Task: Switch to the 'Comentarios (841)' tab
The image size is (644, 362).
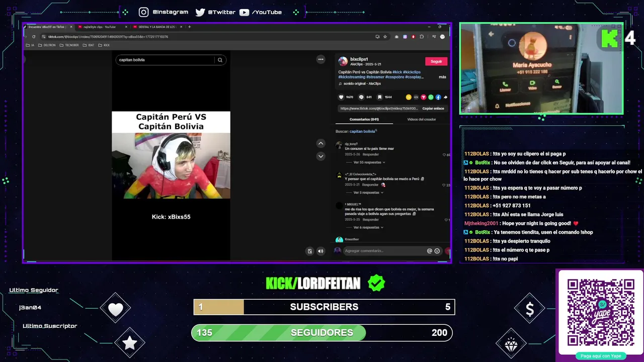Action: pyautogui.click(x=364, y=119)
